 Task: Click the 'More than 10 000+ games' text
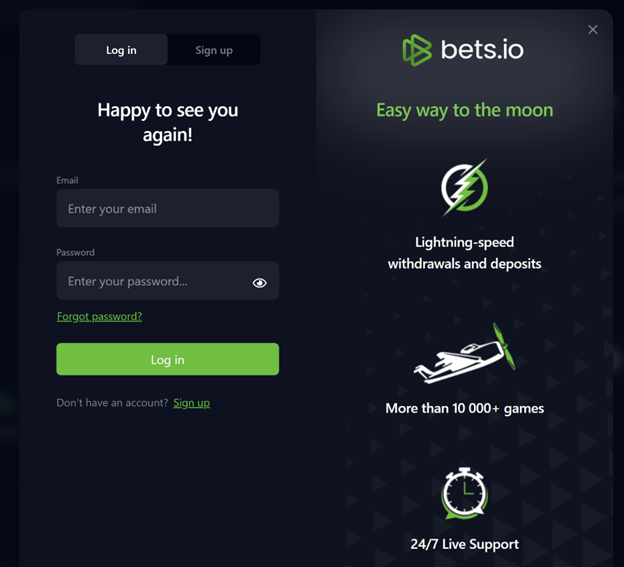click(464, 408)
